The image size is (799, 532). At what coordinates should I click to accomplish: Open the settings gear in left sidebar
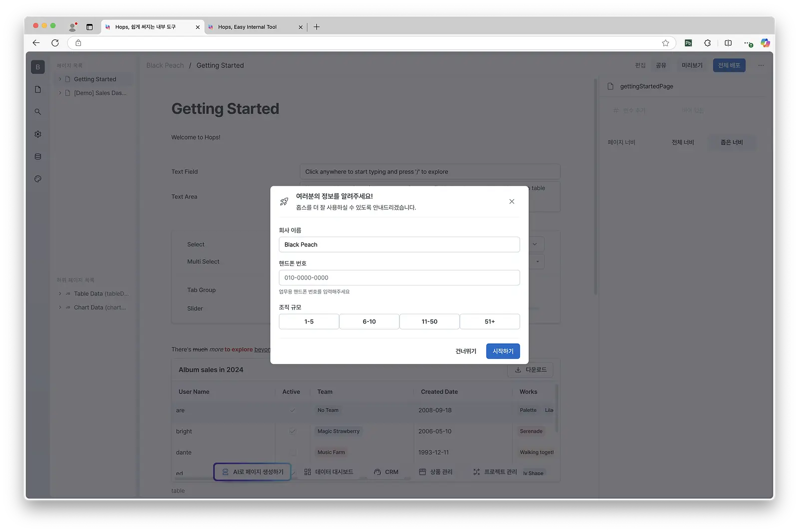pos(37,134)
